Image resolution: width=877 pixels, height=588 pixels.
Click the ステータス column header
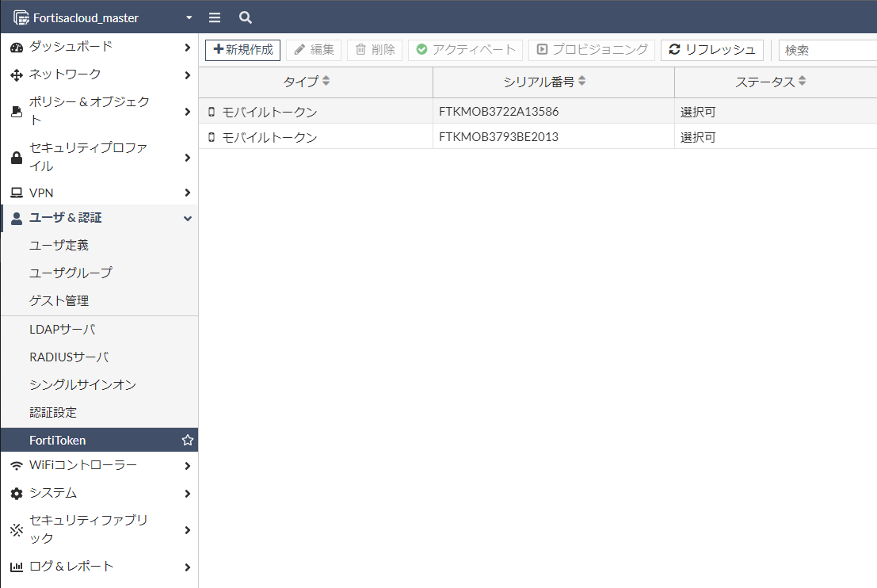[x=776, y=82]
